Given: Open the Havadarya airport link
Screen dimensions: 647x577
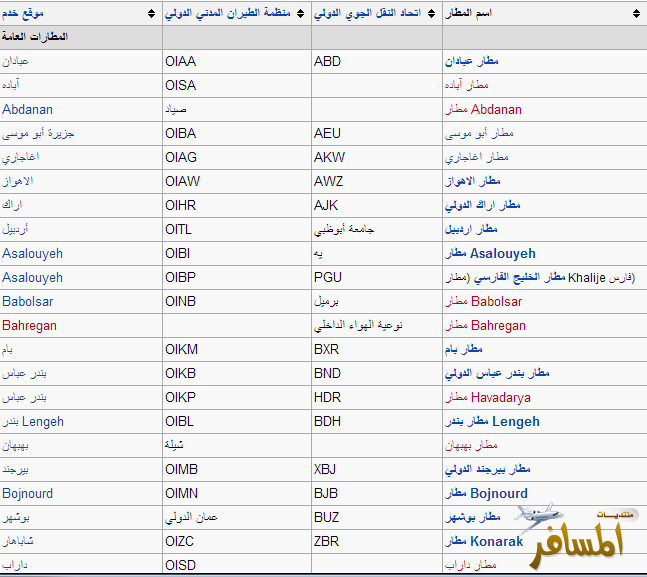Looking at the screenshot, I should point(488,397).
